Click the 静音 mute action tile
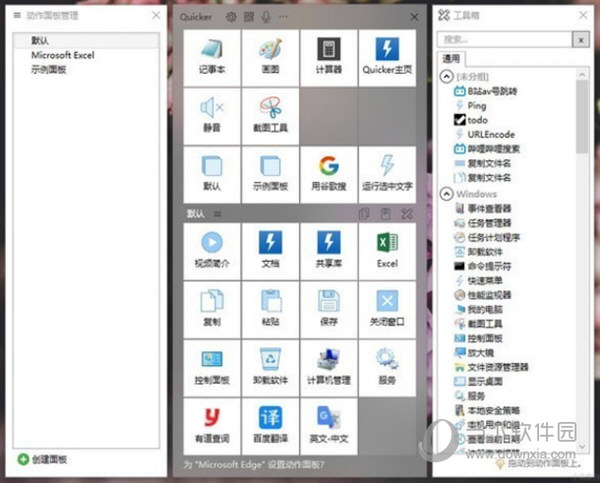The image size is (600, 483). (212, 116)
